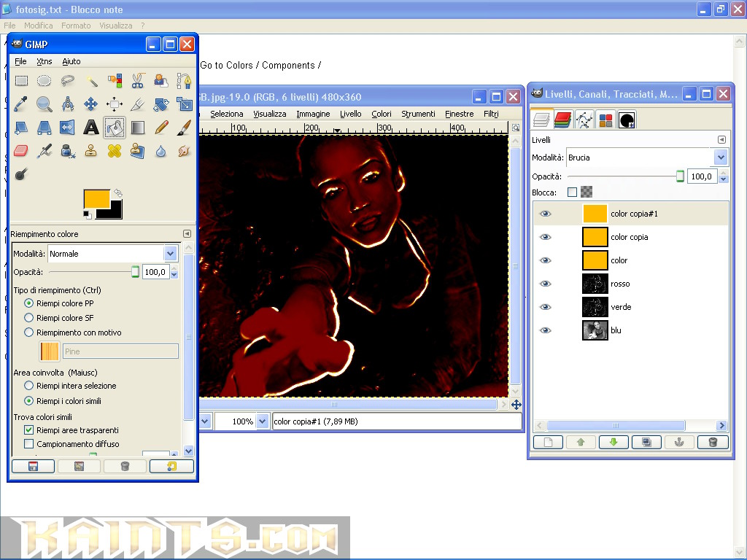
Task: Select the Paintbrush tool
Action: 185,127
